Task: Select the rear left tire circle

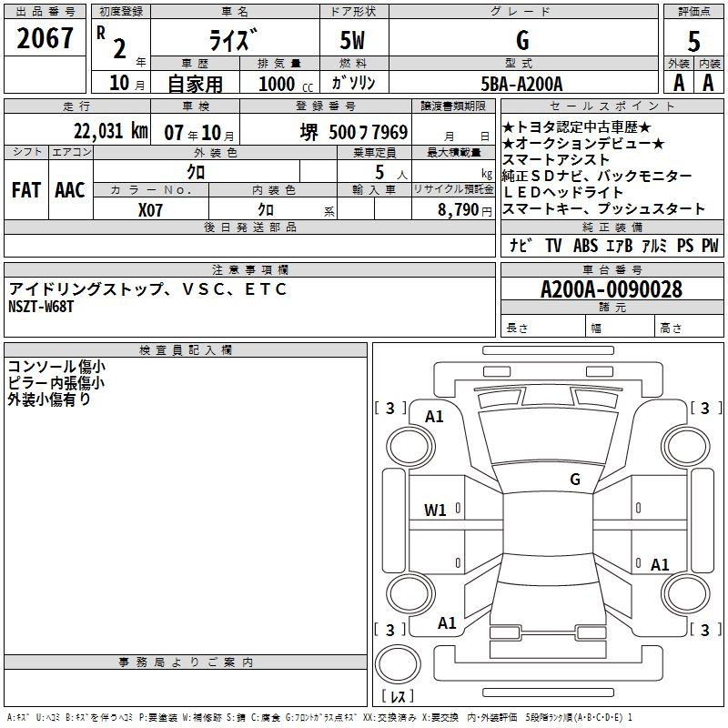Action: [410, 594]
